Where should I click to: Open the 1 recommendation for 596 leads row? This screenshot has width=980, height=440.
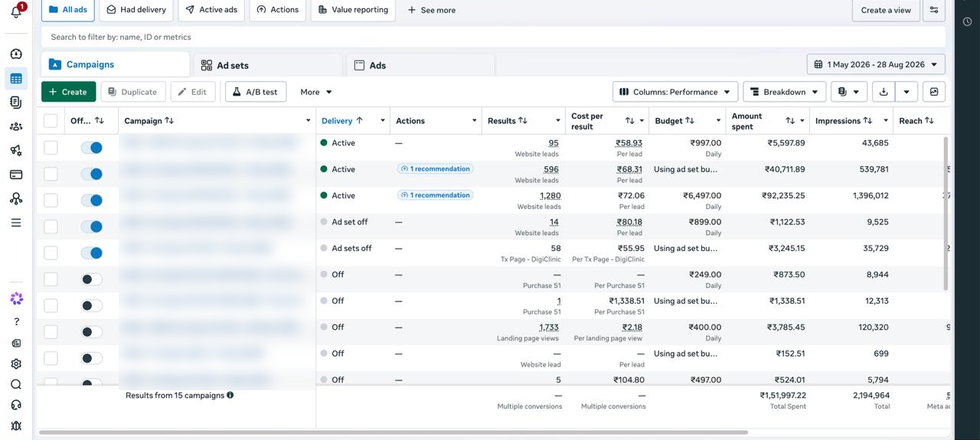[x=435, y=169]
